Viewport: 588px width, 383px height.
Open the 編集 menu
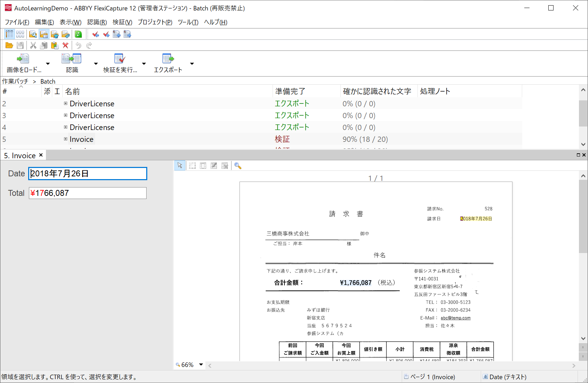tap(44, 22)
